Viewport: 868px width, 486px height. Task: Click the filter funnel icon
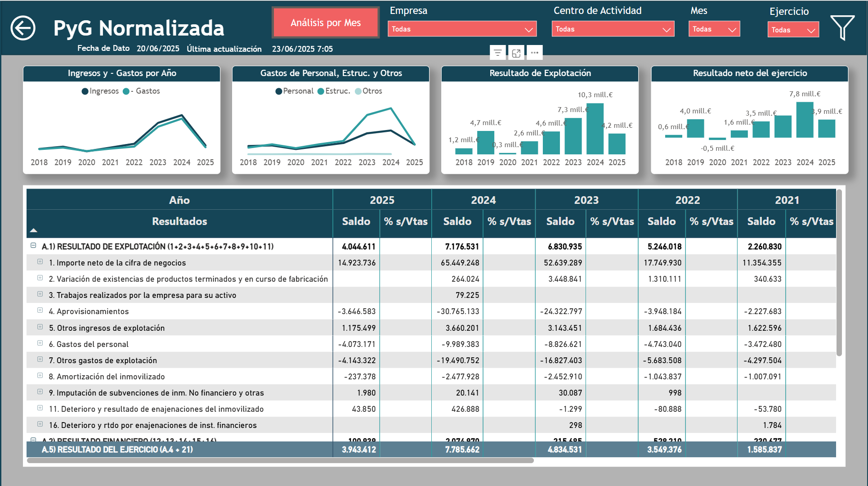(x=842, y=27)
